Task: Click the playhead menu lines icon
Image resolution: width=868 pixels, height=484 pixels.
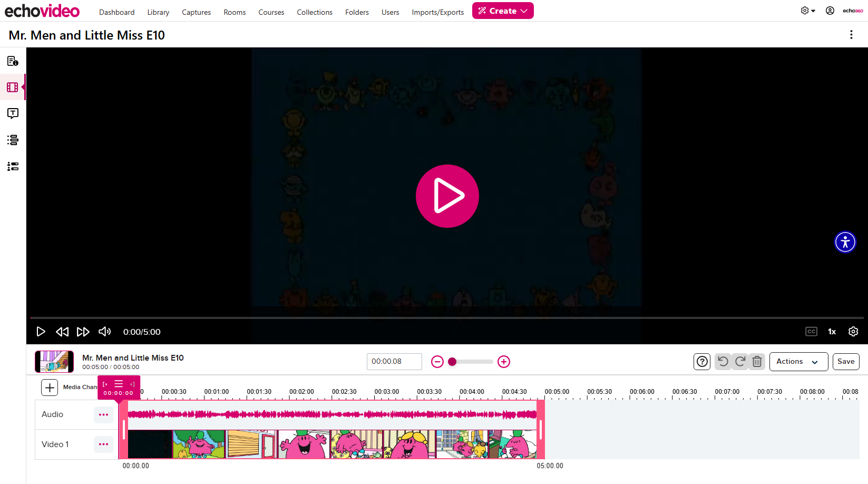Action: click(x=119, y=384)
